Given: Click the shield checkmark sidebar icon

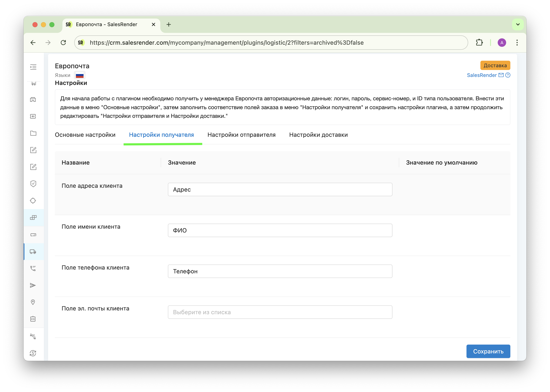Looking at the screenshot, I should point(33,184).
